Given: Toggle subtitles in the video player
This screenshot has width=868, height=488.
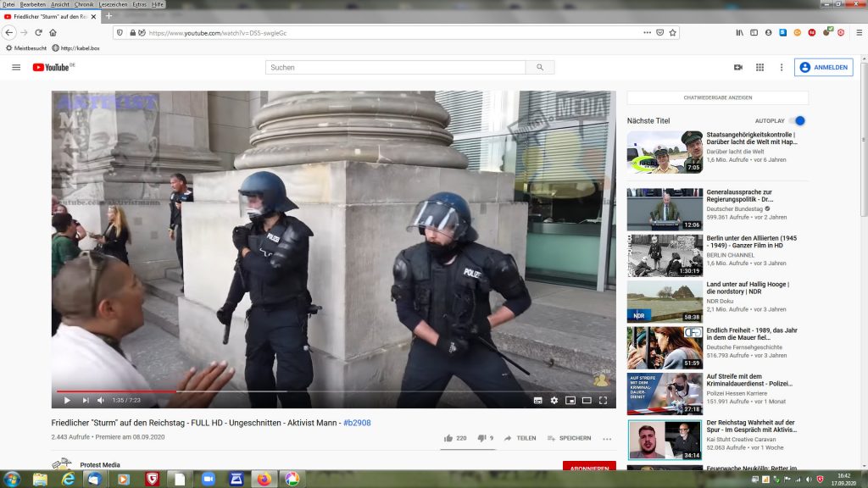Looking at the screenshot, I should point(537,400).
